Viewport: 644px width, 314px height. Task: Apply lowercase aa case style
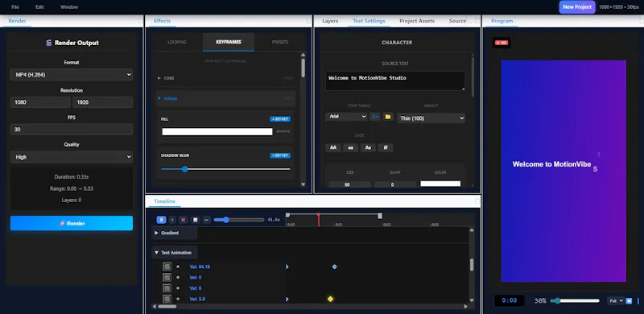point(350,147)
